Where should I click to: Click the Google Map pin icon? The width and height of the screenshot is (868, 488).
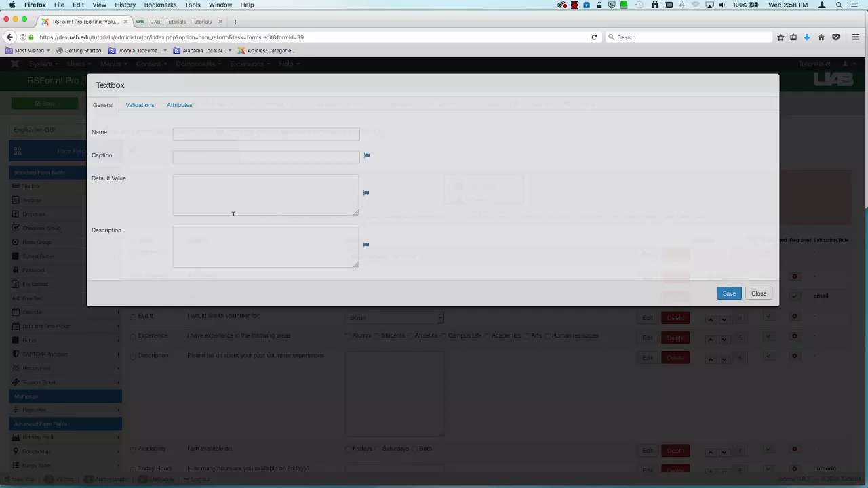click(x=16, y=451)
